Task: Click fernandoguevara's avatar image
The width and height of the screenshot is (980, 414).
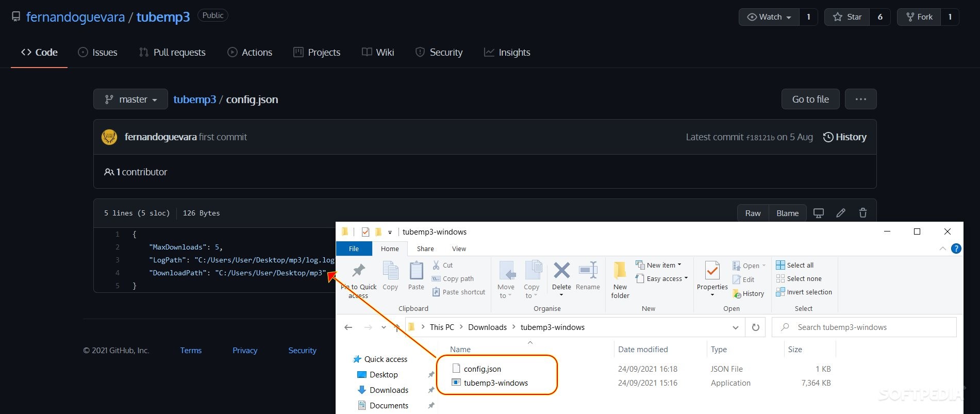Action: (109, 137)
